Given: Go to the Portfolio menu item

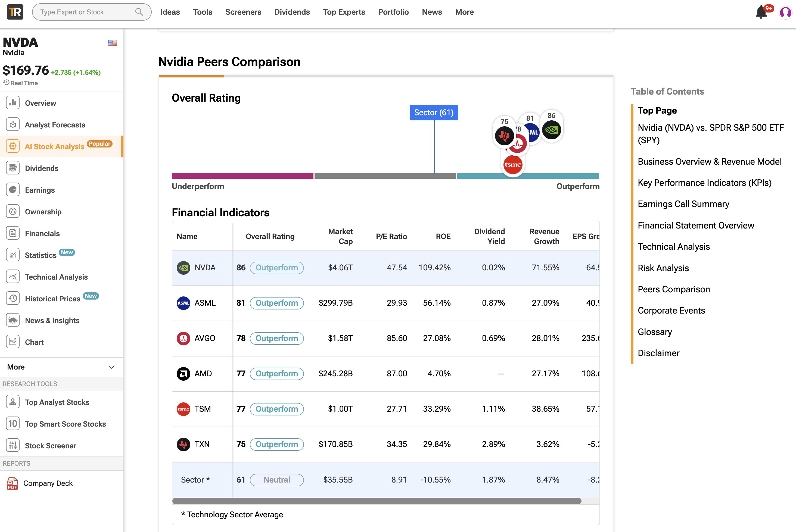Looking at the screenshot, I should [x=393, y=12].
